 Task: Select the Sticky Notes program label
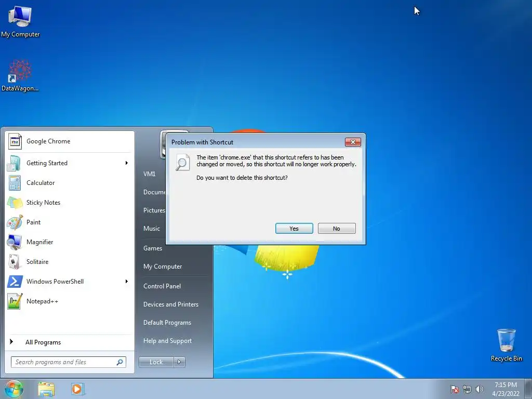point(43,203)
